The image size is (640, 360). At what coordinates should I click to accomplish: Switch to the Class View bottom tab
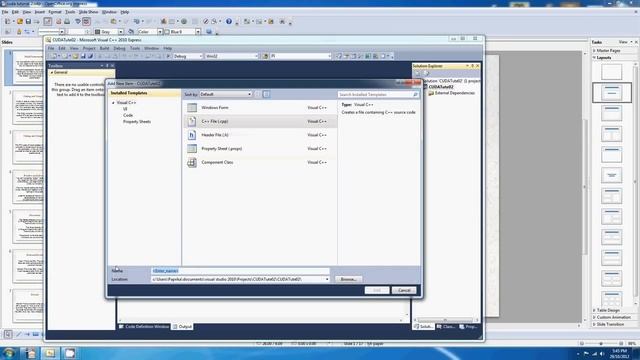point(446,327)
